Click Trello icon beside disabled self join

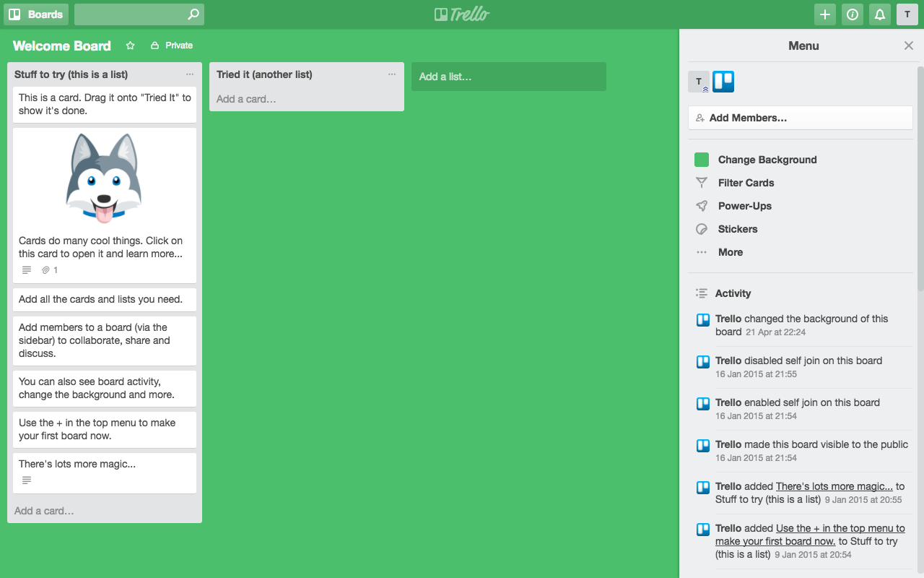click(702, 362)
